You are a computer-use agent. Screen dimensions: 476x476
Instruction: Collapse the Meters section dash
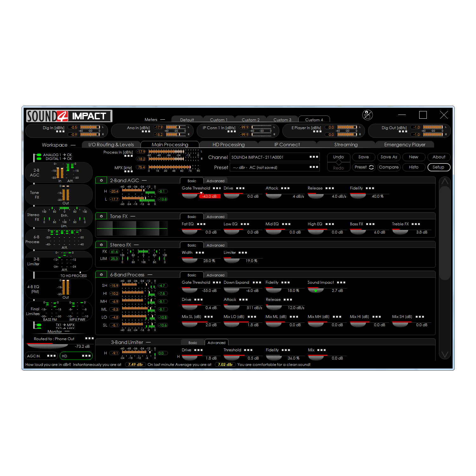pyautogui.click(x=163, y=120)
